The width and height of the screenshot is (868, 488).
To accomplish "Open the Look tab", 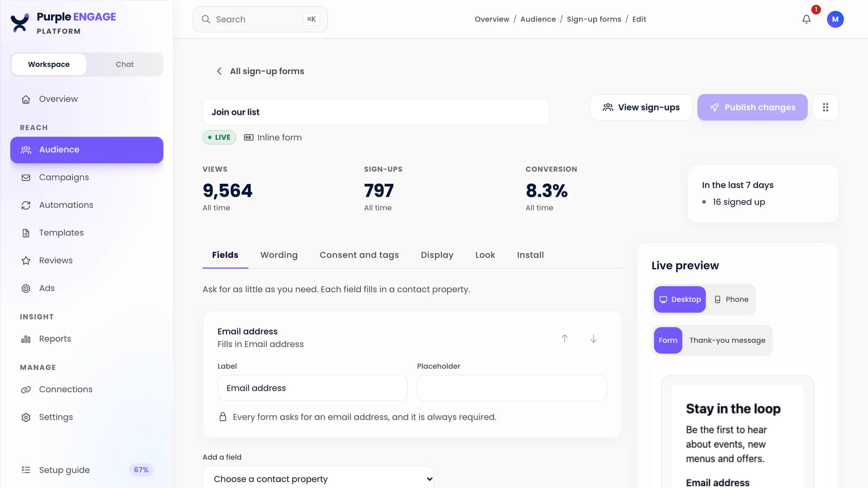I will 485,255.
